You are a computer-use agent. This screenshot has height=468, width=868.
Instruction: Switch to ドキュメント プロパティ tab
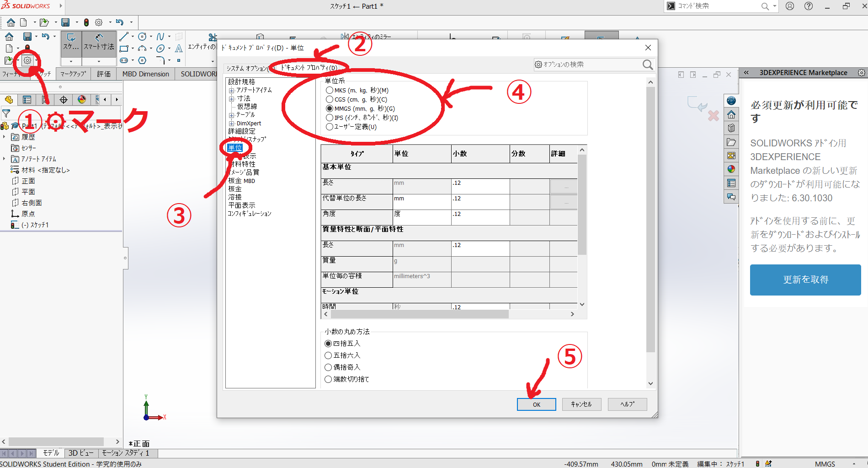[309, 67]
